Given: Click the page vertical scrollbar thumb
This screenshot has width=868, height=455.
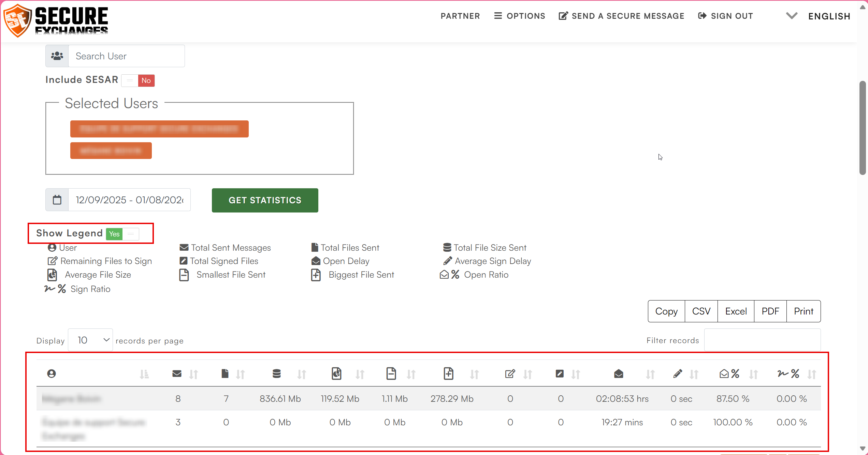Looking at the screenshot, I should pos(863,128).
